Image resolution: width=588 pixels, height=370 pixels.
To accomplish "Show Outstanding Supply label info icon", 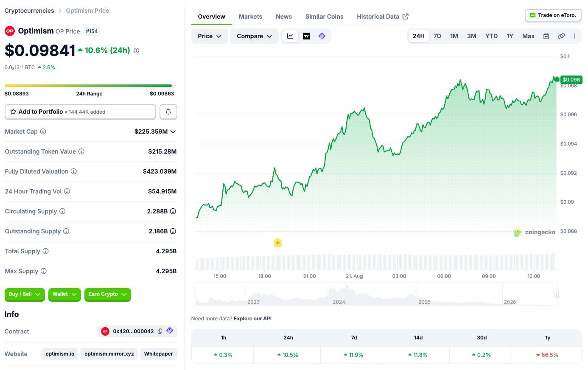I will click(66, 231).
